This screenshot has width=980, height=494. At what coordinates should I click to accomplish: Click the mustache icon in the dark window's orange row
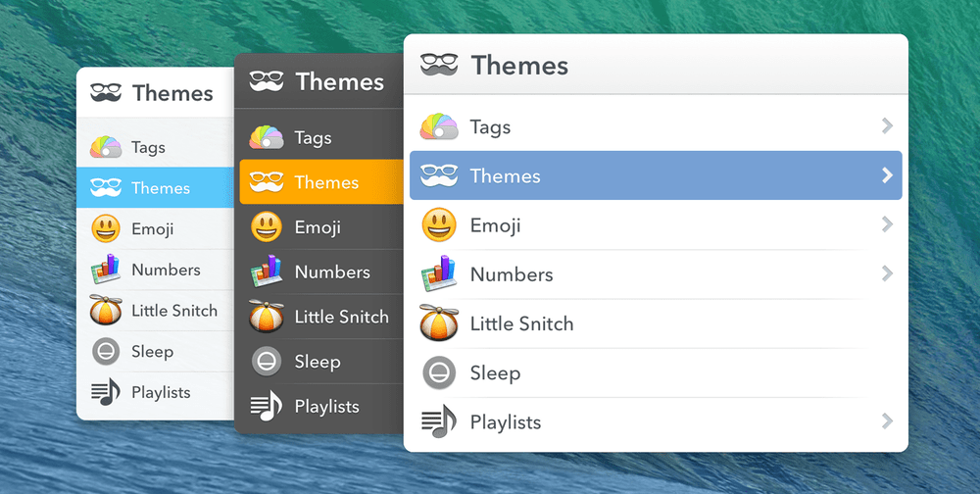click(267, 182)
